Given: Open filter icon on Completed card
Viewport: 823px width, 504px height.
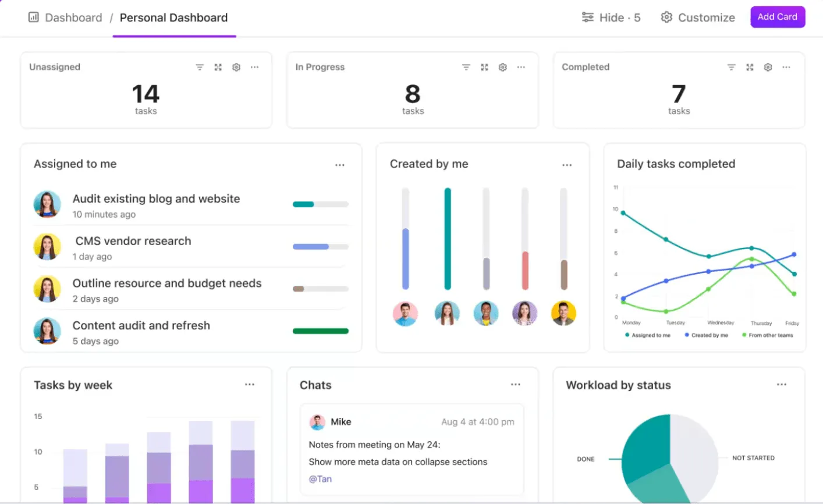Looking at the screenshot, I should (732, 68).
